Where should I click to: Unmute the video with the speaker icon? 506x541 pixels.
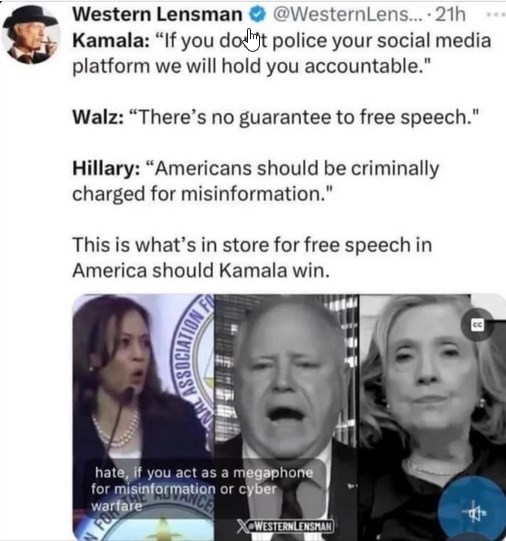coord(474,512)
